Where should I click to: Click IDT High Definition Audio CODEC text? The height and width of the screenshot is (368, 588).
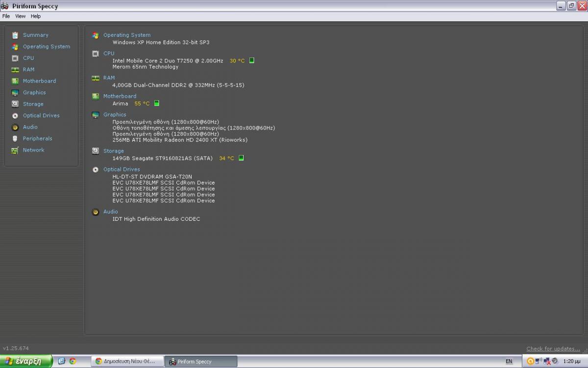click(156, 219)
